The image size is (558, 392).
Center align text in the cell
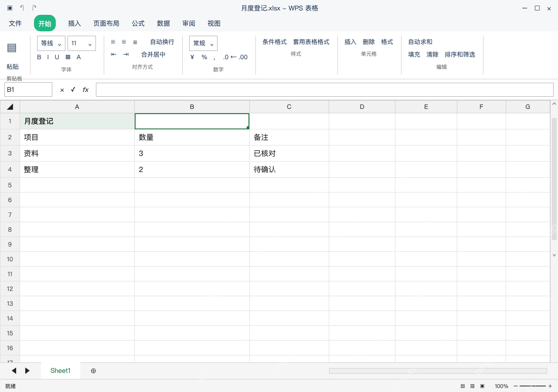click(124, 42)
